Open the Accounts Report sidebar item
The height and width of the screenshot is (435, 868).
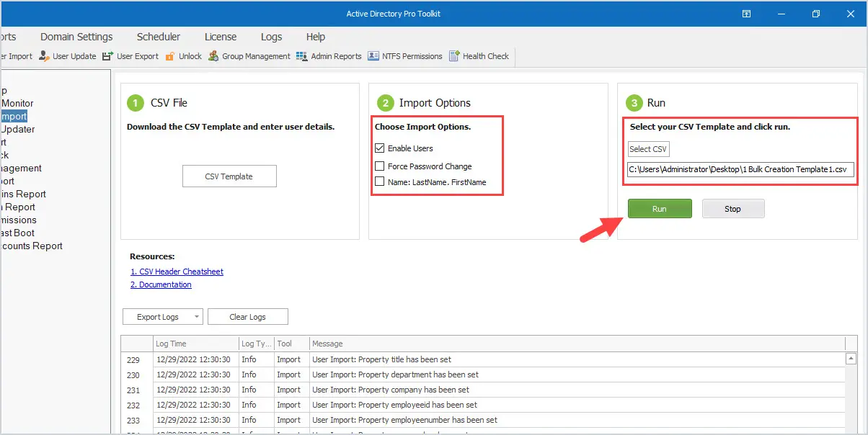tap(32, 246)
